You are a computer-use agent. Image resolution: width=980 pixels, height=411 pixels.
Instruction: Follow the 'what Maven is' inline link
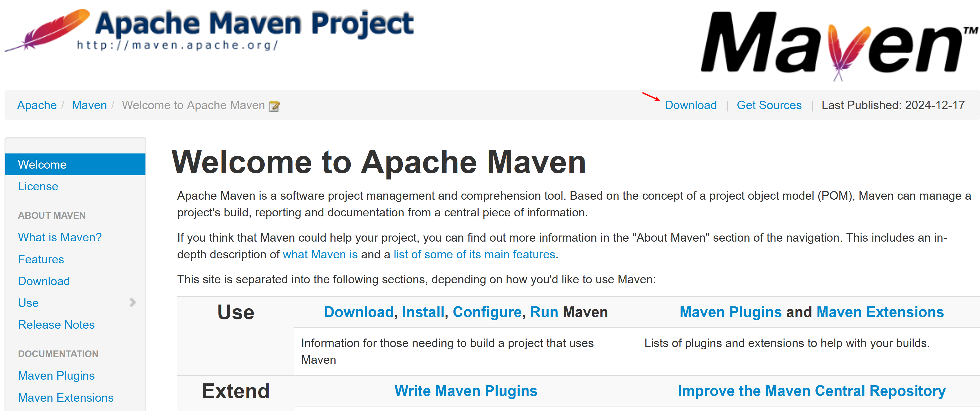(320, 254)
